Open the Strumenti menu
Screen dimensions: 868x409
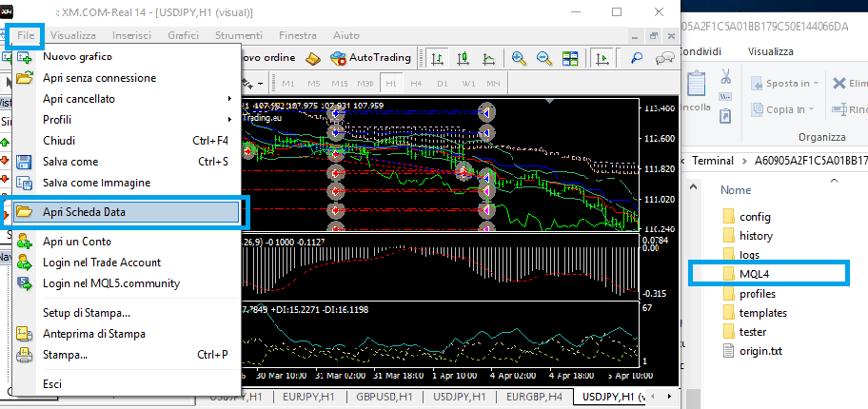pyautogui.click(x=239, y=35)
